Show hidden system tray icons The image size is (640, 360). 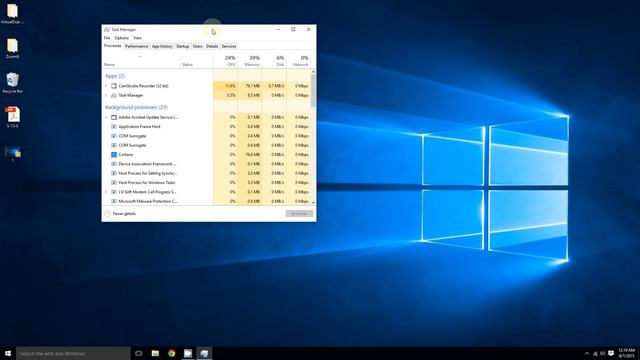point(587,353)
